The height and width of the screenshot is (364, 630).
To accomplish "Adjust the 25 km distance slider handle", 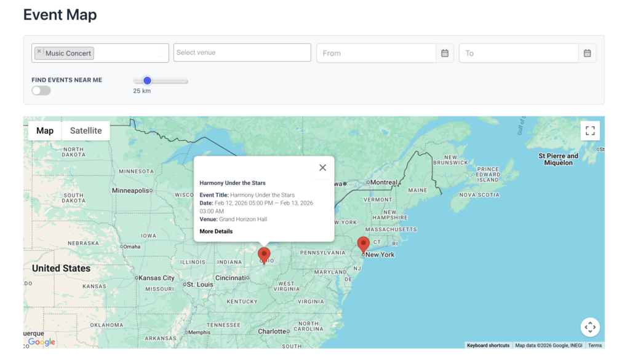I will [x=147, y=81].
